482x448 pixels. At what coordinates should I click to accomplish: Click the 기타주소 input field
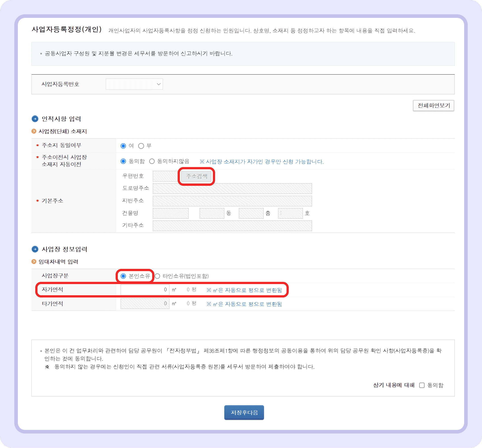(x=232, y=226)
